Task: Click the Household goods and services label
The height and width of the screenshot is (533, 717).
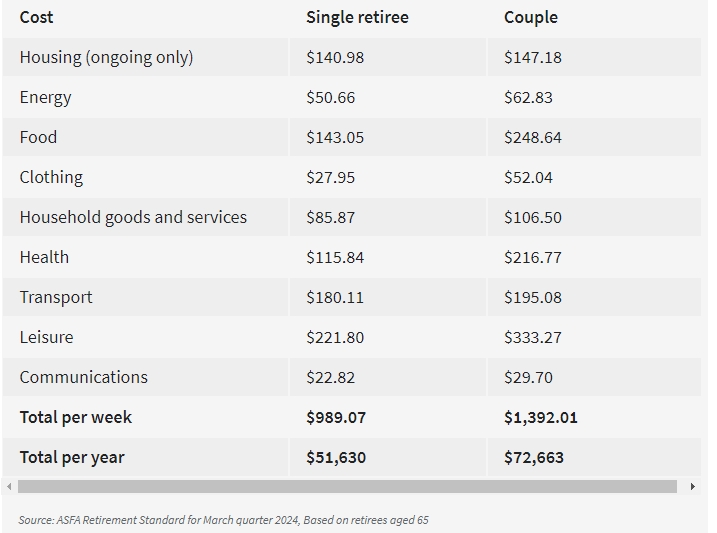Action: [133, 217]
